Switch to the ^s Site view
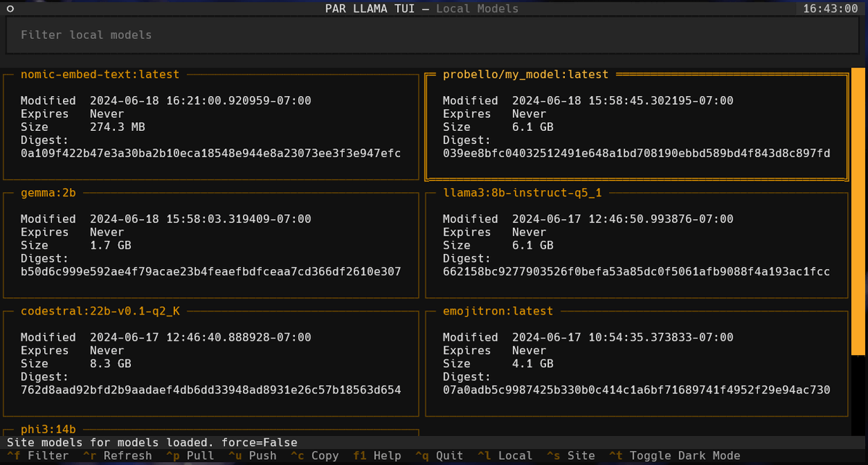 pos(571,456)
